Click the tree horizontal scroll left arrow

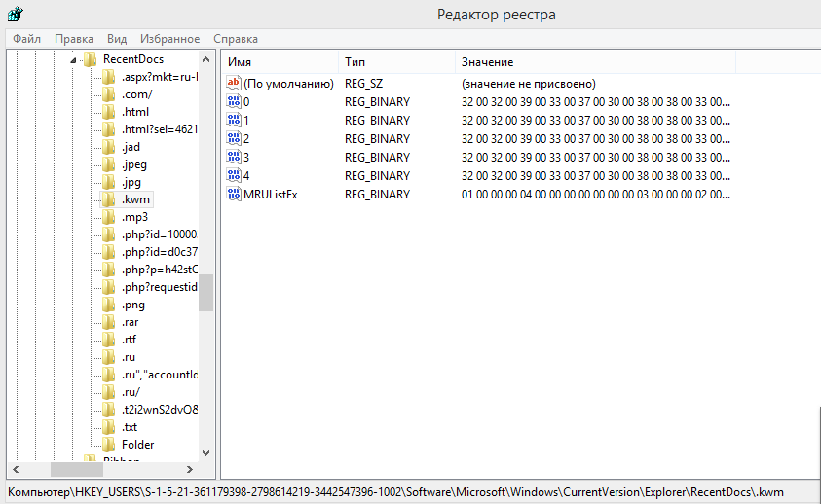[x=16, y=469]
